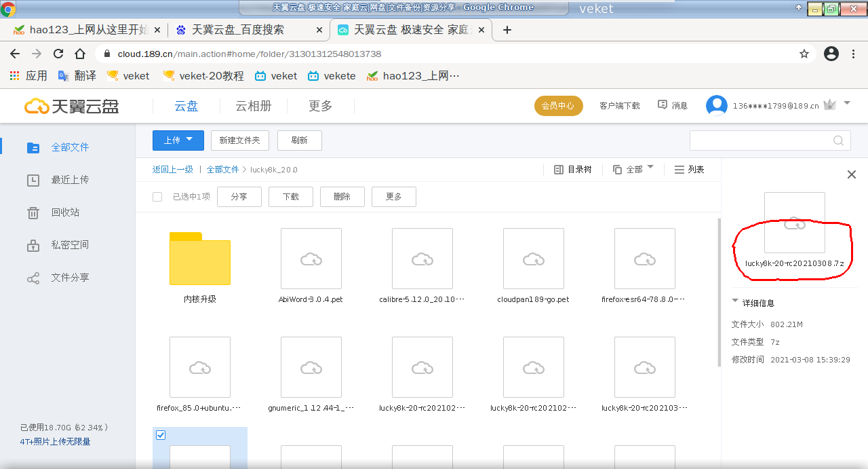Open Chrome profile avatar icon
Image resolution: width=868 pixels, height=469 pixels.
tap(831, 54)
